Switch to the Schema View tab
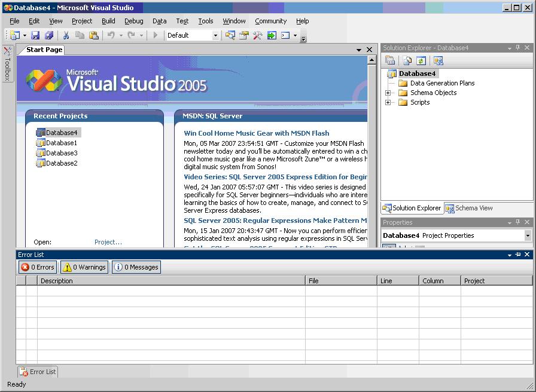The image size is (536, 392). [x=469, y=208]
